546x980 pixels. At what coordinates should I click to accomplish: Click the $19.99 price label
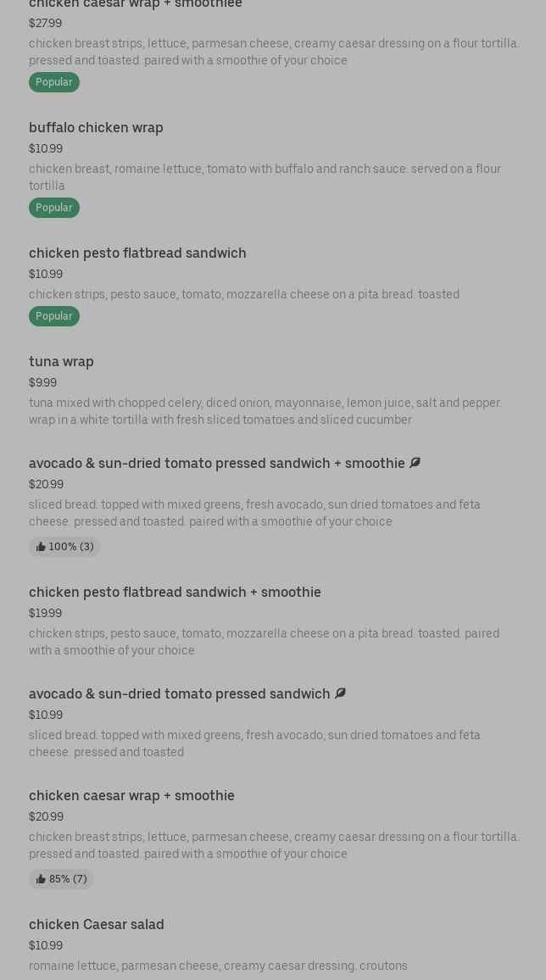tap(45, 614)
